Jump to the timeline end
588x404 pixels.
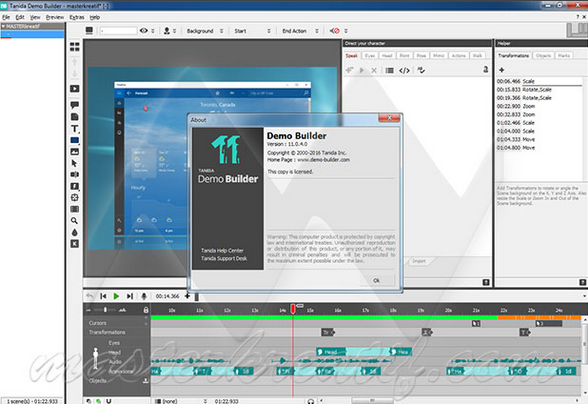pos(130,296)
